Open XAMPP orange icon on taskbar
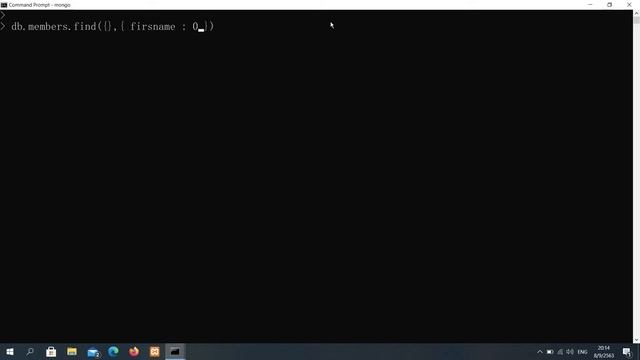The height and width of the screenshot is (360, 640). (155, 351)
